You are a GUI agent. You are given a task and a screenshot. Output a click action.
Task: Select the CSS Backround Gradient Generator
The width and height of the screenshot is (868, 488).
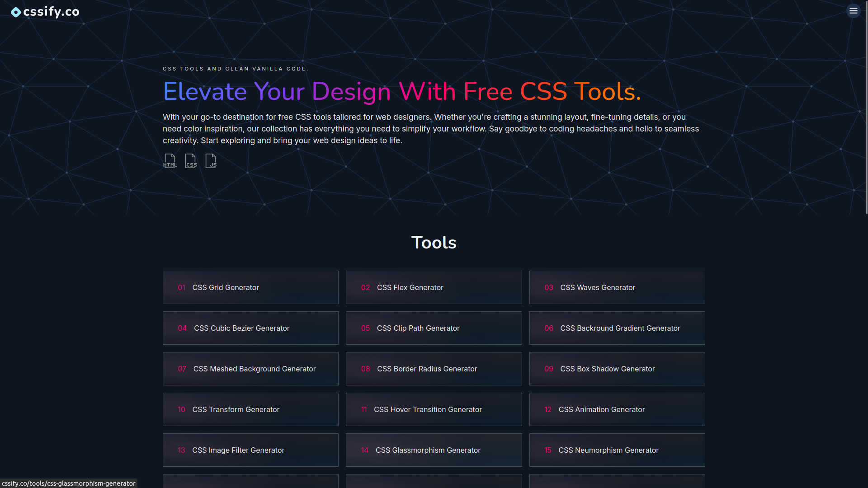(x=617, y=328)
